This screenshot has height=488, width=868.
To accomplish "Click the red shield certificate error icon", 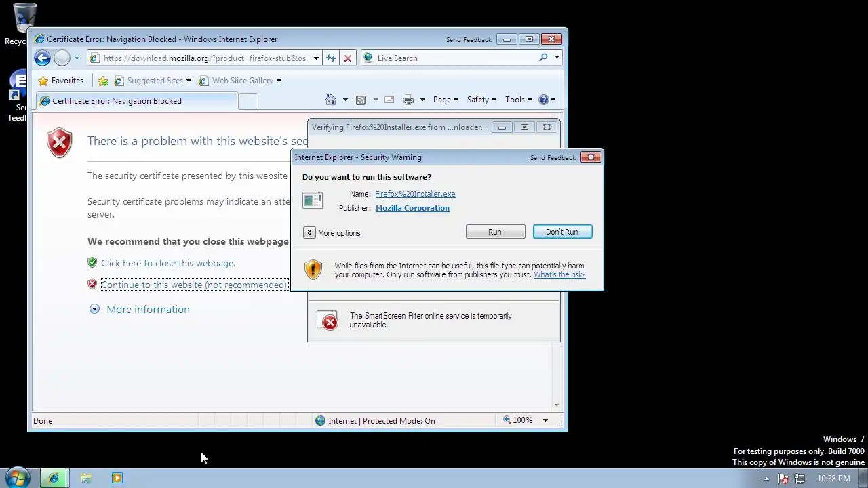I will click(x=60, y=143).
